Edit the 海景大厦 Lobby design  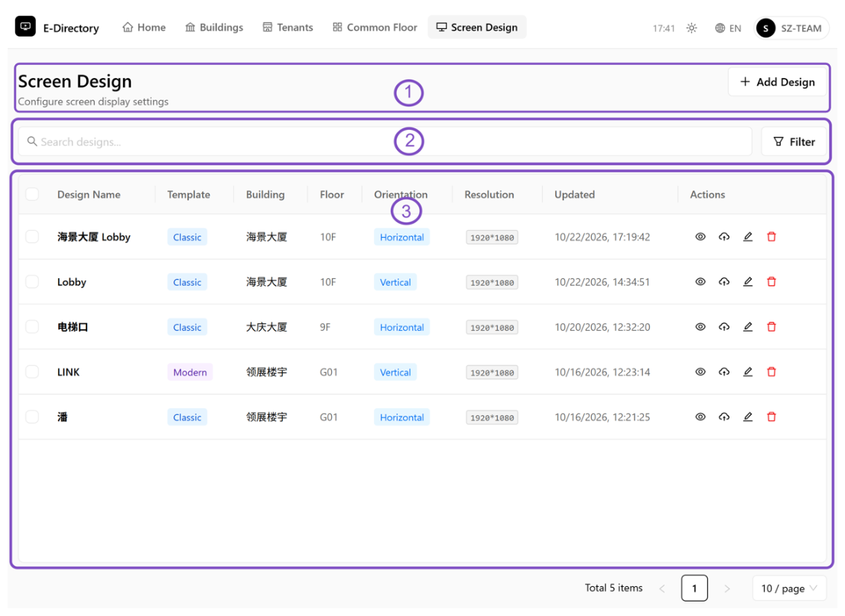click(x=747, y=237)
